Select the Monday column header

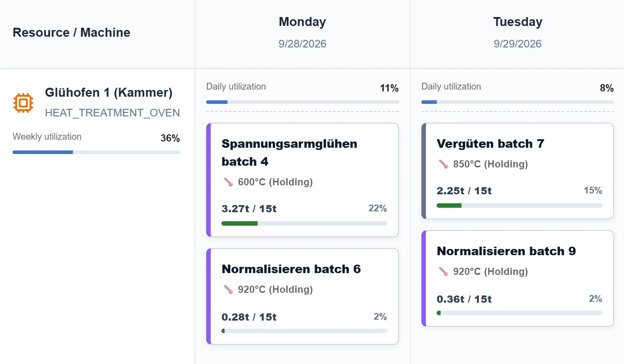tap(303, 32)
